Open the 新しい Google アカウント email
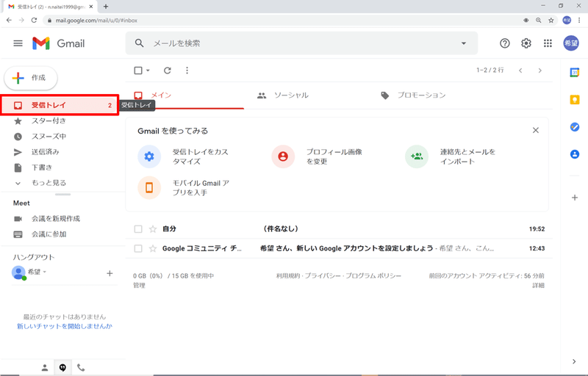 339,248
